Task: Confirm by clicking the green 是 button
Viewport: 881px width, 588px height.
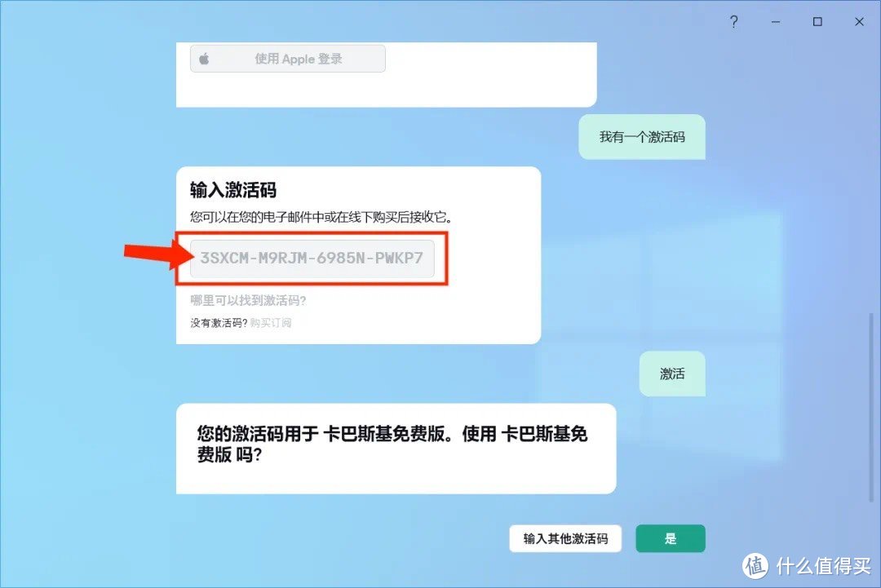Action: [x=671, y=539]
